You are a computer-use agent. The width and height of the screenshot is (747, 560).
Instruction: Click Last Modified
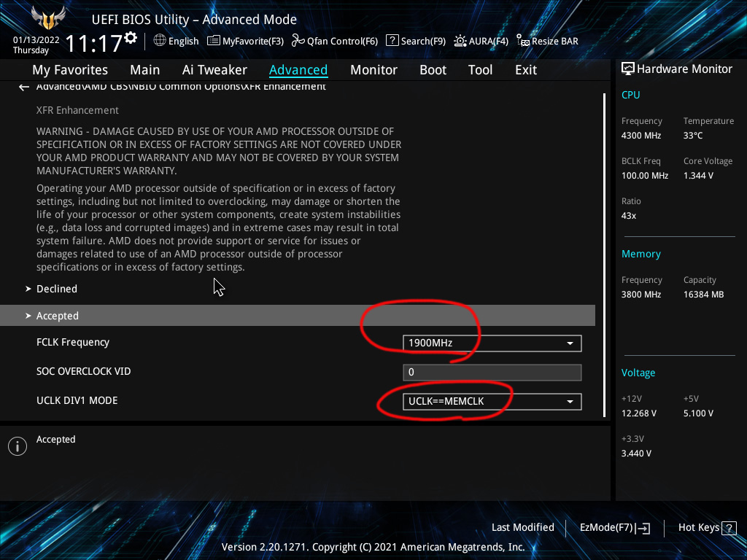522,527
